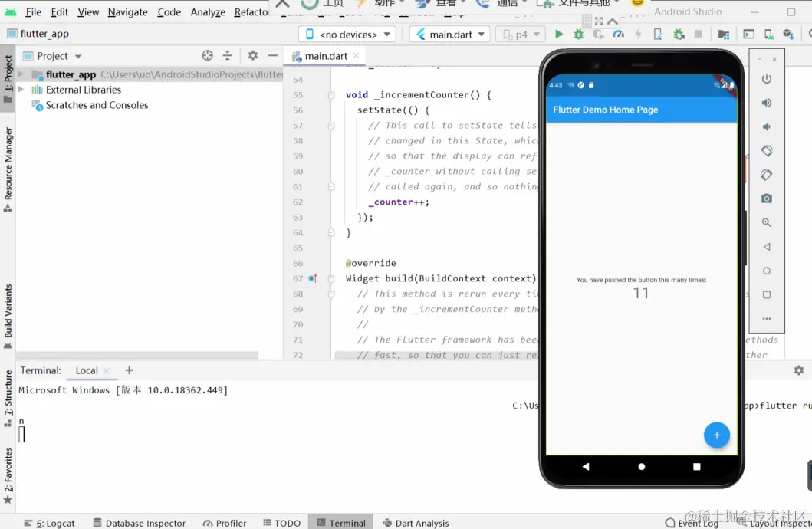Screen dimensions: 812x529
Task: Open the Edit menu
Action: 59,12
